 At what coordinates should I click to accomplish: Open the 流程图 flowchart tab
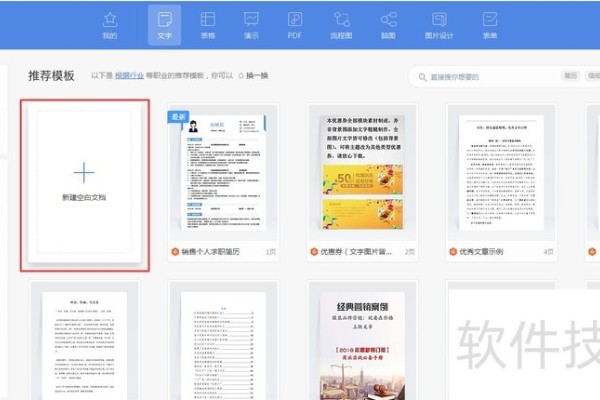pos(341,25)
